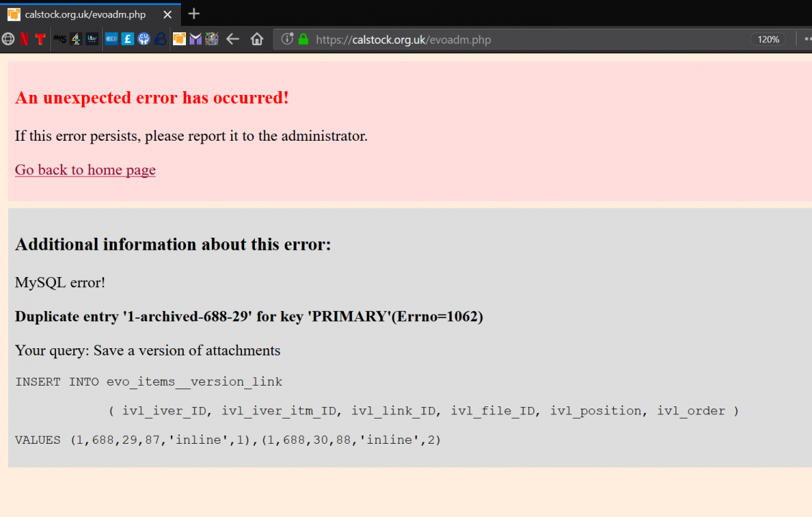
Task: Click the 'An unexpected error has occurred!' heading
Action: [151, 98]
